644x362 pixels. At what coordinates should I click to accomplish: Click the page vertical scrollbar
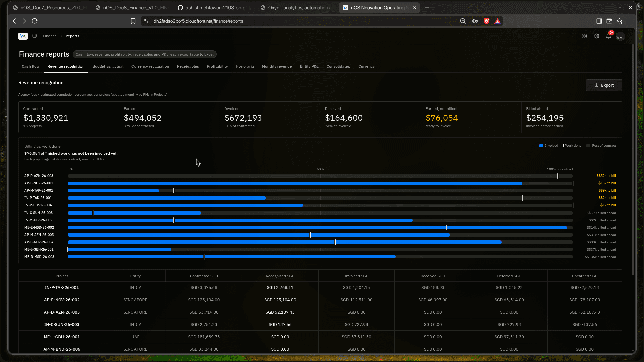tap(633, 159)
